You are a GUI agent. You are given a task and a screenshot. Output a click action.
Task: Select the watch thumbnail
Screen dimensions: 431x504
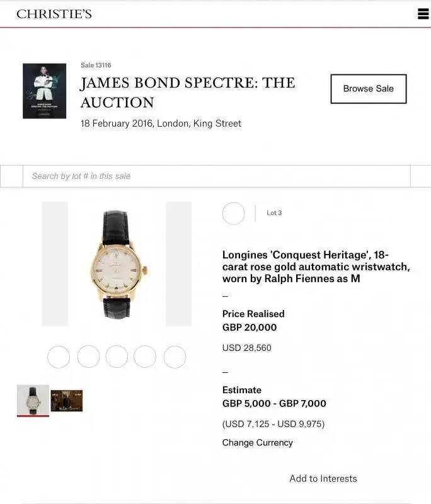(33, 400)
